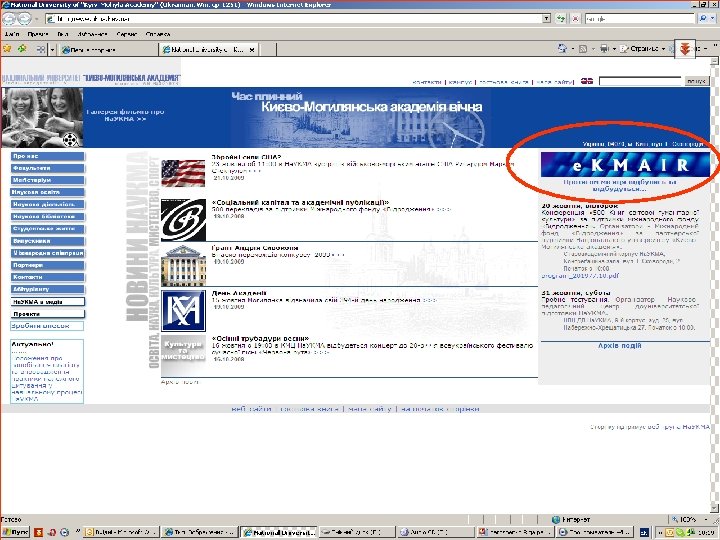Open the Print dropdown arrow
This screenshot has width=720, height=540.
614,49
